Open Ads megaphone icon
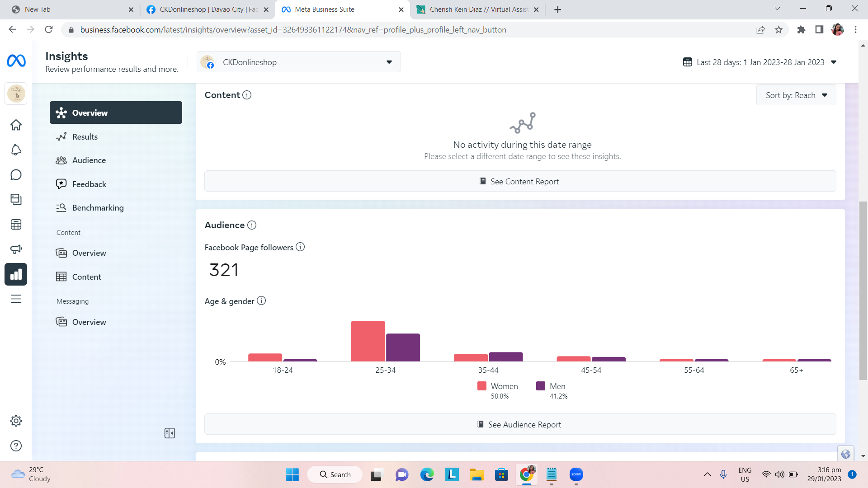The image size is (868, 488). [16, 249]
